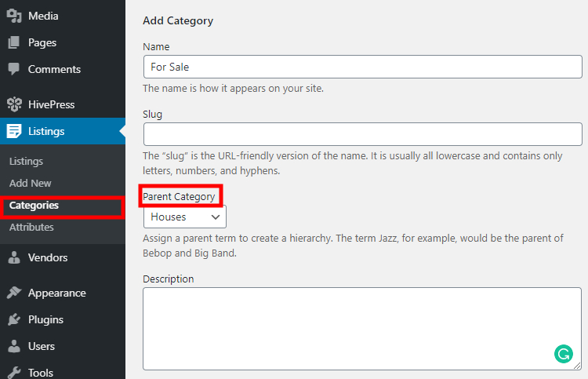Viewport: 588px width, 379px height.
Task: Click the Listings menu icon
Action: [x=14, y=131]
